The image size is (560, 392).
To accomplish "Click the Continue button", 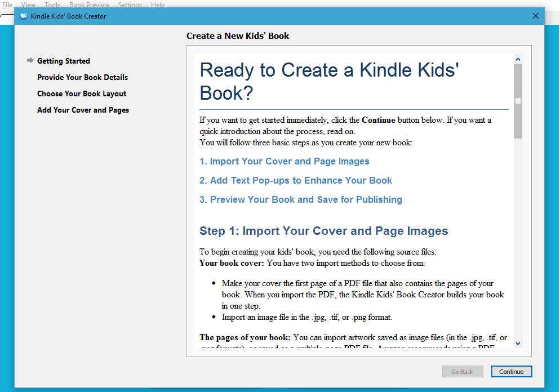I will (x=512, y=371).
